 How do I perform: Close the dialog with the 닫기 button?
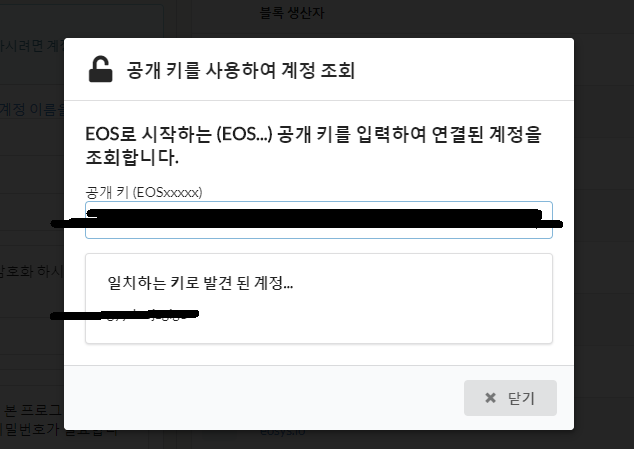tap(510, 398)
